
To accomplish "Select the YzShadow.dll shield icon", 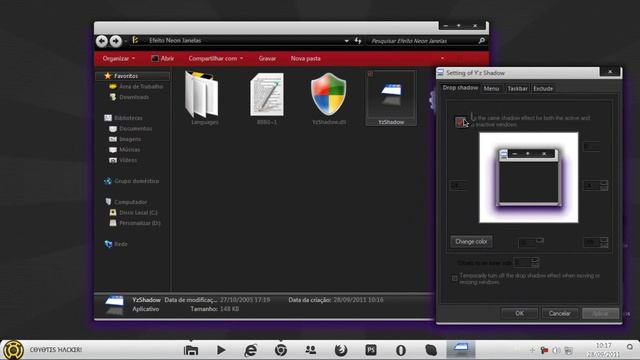I will pos(329,95).
